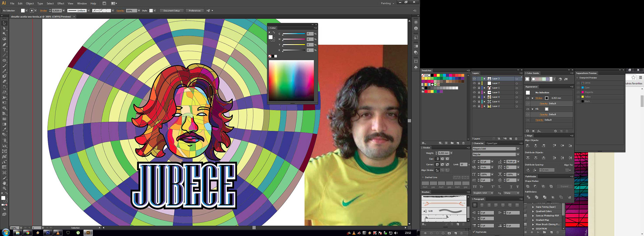Viewport: 644px width, 236px height.
Task: Clear appearance in the Appearance panel
Action: [555, 131]
